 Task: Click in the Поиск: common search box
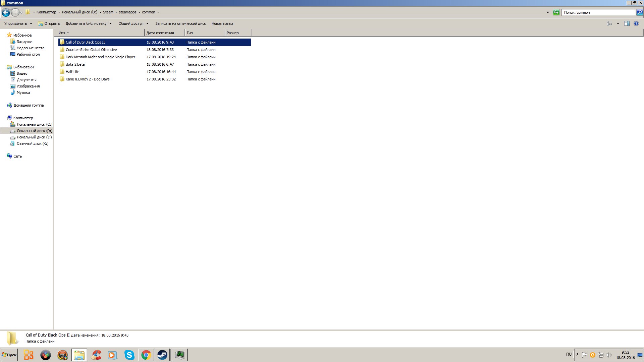coord(599,12)
